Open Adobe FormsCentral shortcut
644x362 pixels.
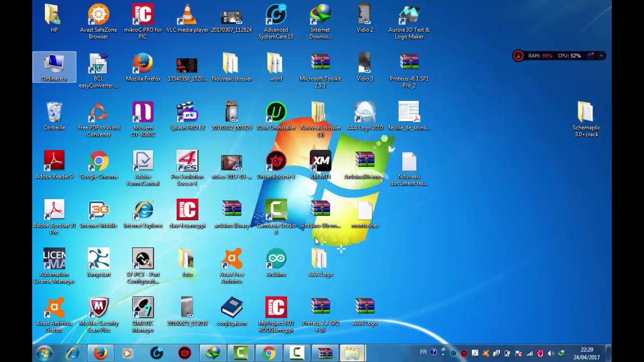point(143,168)
